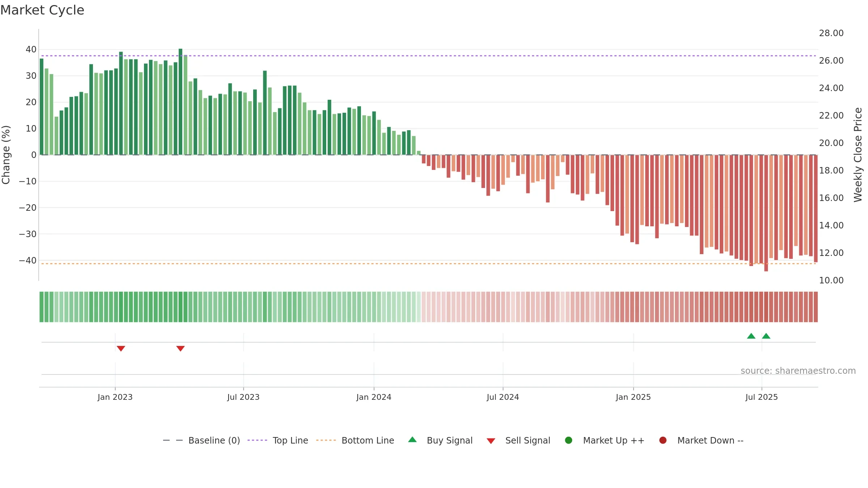
Task: Click the 28.00 price axis value
Action: point(831,33)
